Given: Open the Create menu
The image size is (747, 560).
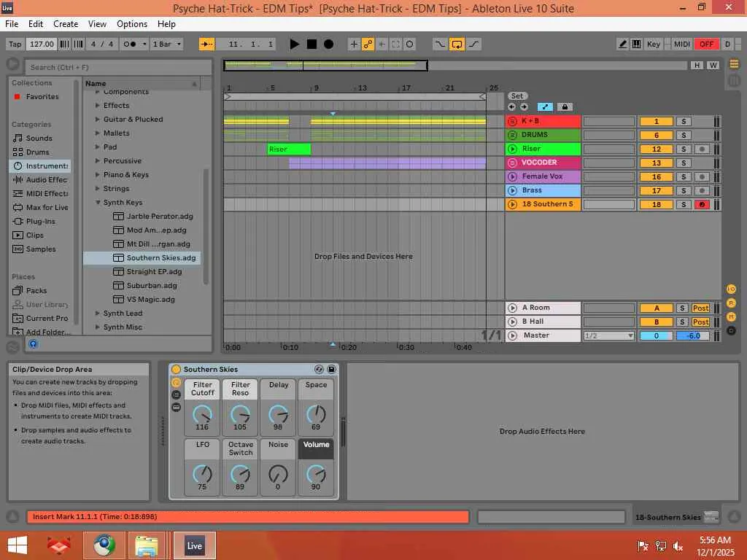Looking at the screenshot, I should coord(66,24).
